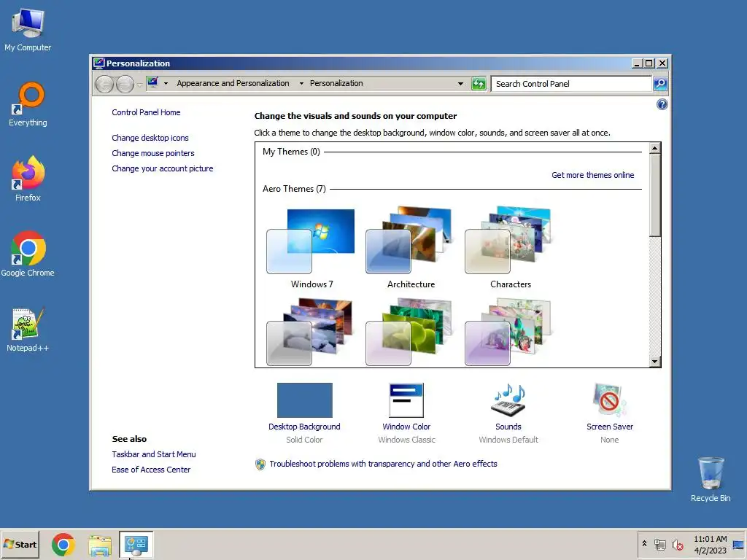747x560 pixels.
Task: Open Windows Explorer from taskbar
Action: pyautogui.click(x=100, y=545)
